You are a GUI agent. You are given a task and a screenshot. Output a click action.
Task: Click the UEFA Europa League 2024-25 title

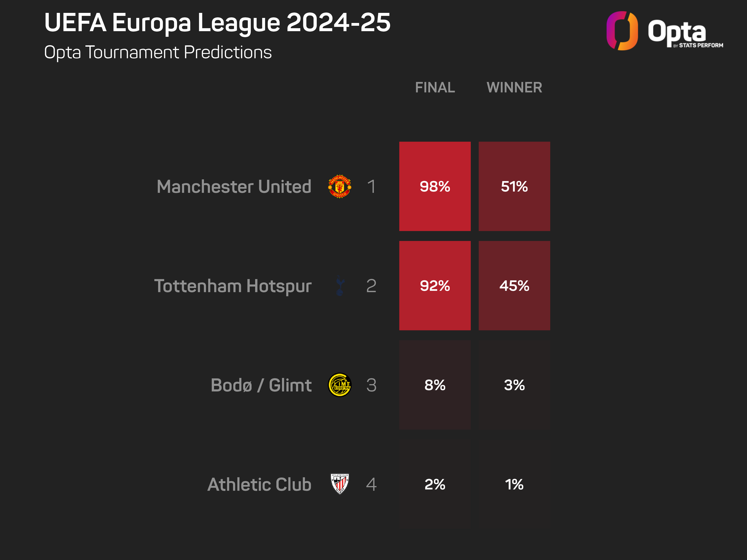pyautogui.click(x=217, y=23)
